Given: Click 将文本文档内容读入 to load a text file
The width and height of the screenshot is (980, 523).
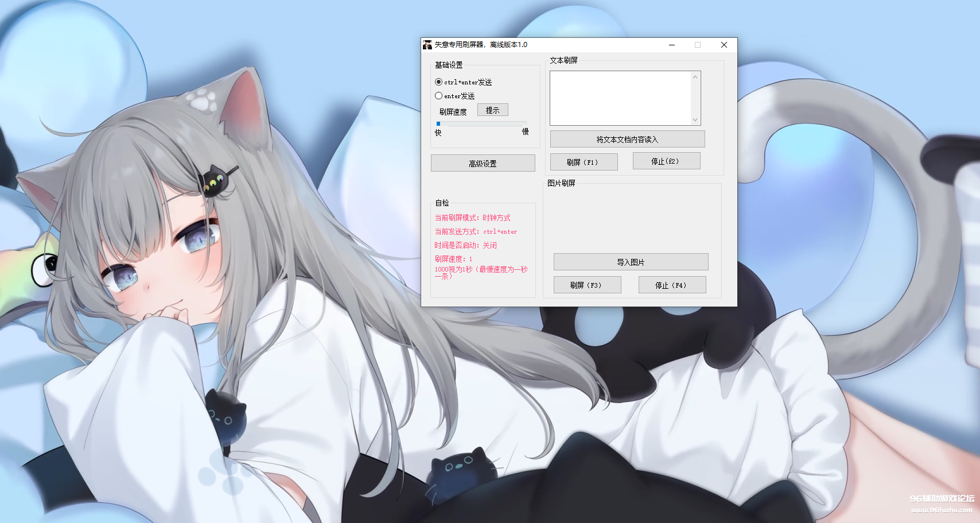Looking at the screenshot, I should [x=627, y=138].
